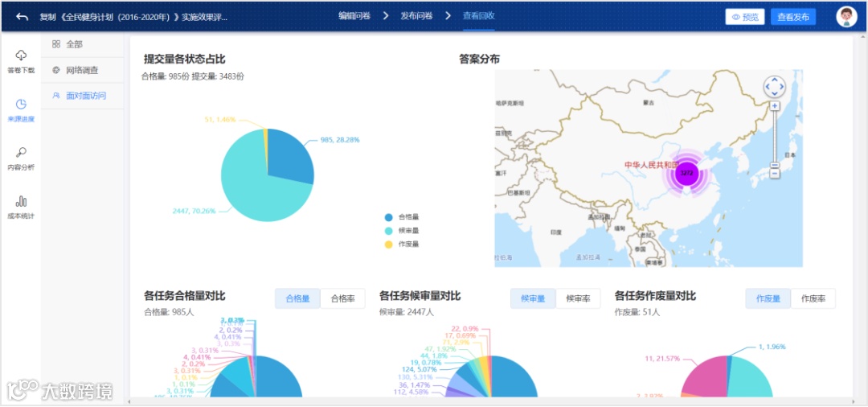Open the 内容分析 magnifier icon
This screenshot has height=407, width=868.
[x=21, y=152]
